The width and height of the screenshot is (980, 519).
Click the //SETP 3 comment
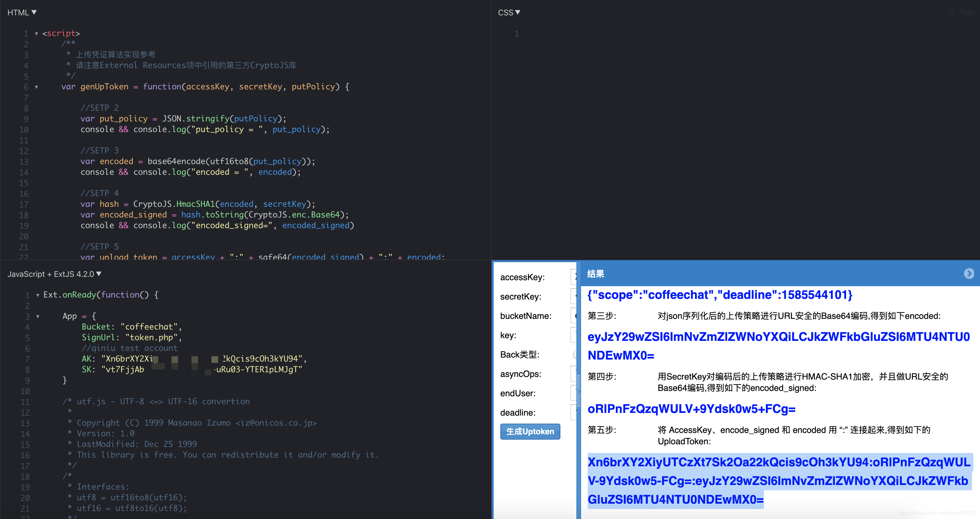click(99, 151)
